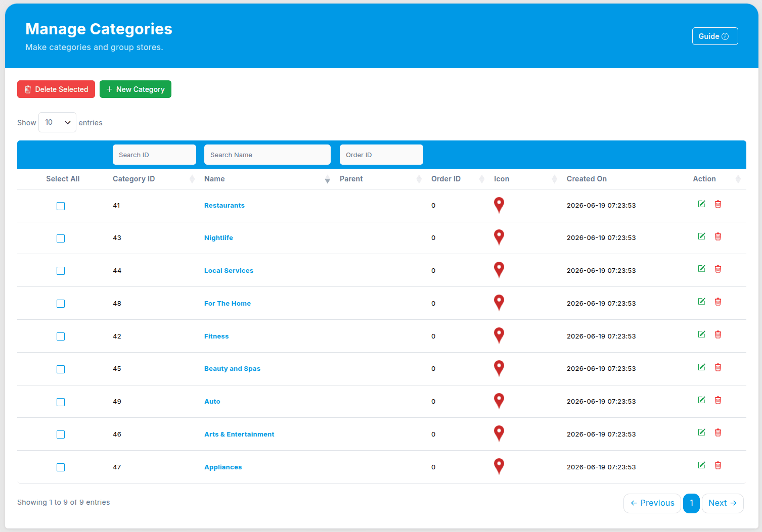
Task: Sort table by Icon column
Action: pos(525,179)
